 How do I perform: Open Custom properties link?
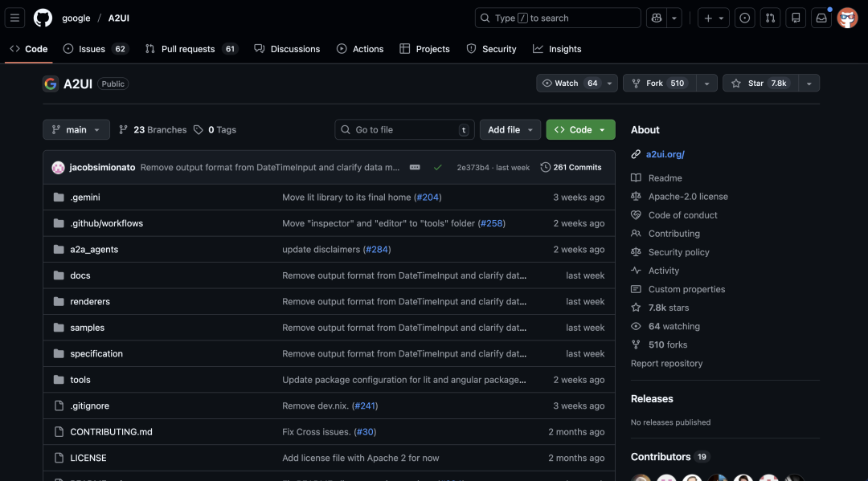tap(686, 289)
